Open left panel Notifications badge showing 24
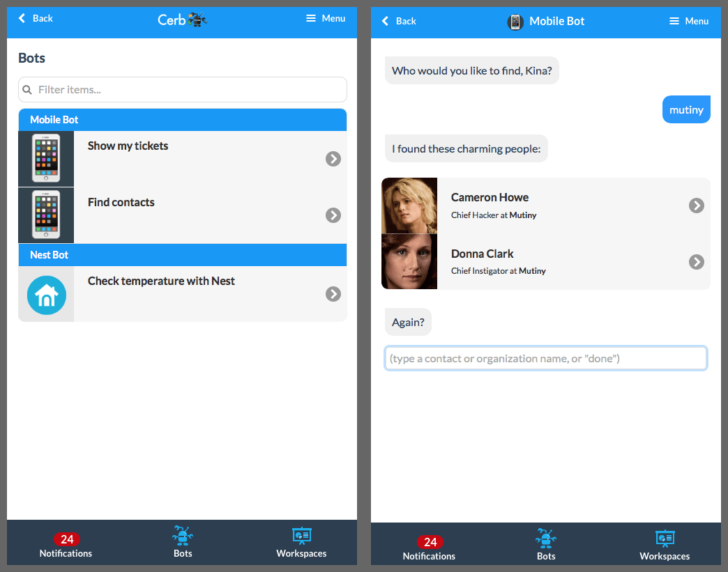728x572 pixels. [x=67, y=539]
